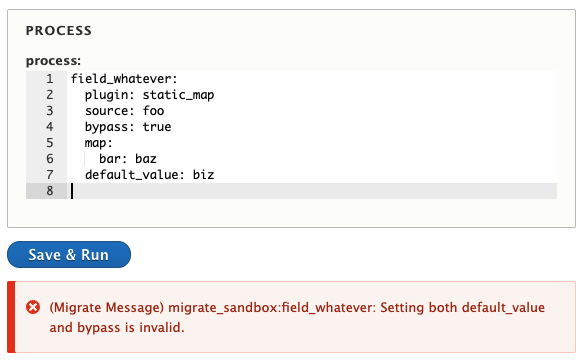Click the process: field label
Image resolution: width=583 pixels, height=360 pixels.
(x=54, y=61)
